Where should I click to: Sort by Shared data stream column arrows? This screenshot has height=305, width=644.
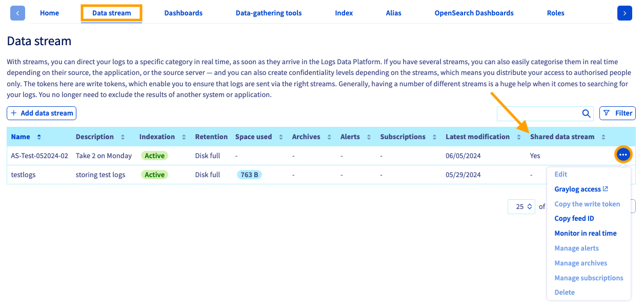pos(603,137)
